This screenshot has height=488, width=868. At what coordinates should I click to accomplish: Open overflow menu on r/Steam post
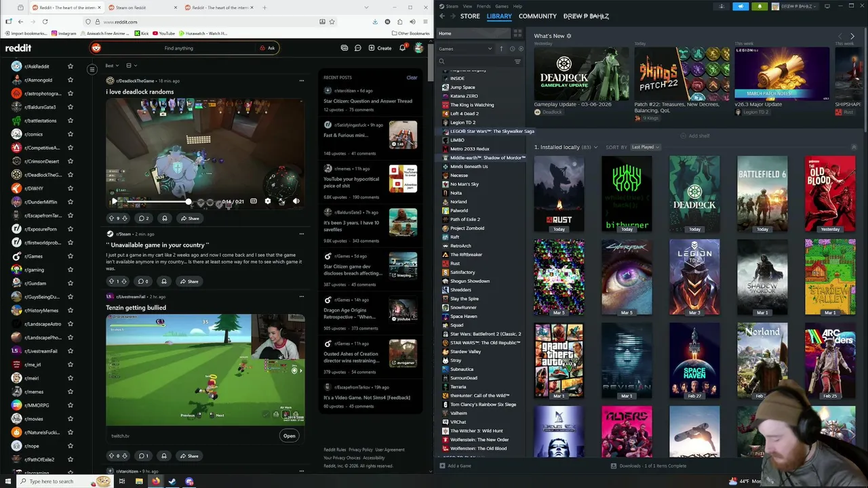click(301, 234)
